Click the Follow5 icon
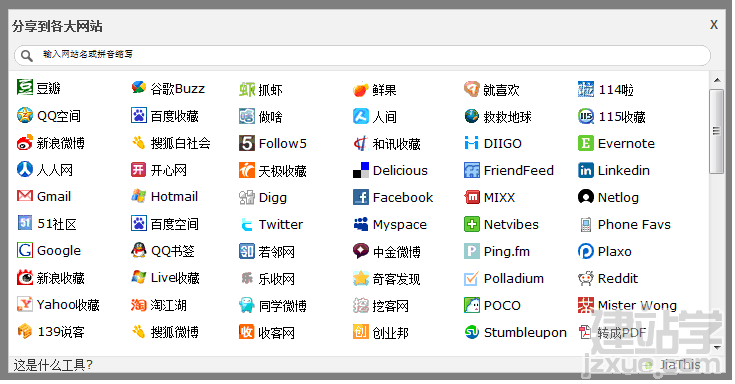 click(x=247, y=143)
